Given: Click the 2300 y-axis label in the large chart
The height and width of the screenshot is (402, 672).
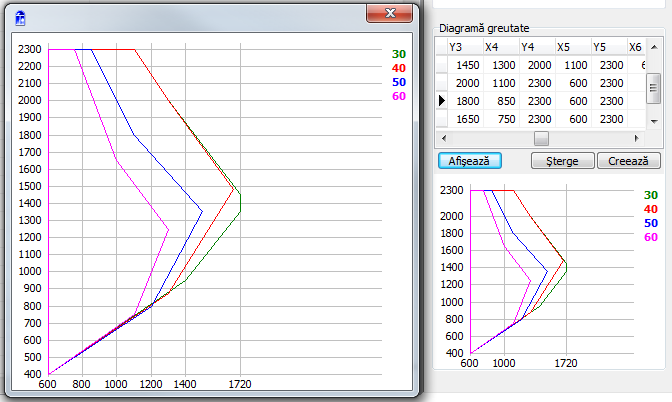Looking at the screenshot, I should pos(30,49).
